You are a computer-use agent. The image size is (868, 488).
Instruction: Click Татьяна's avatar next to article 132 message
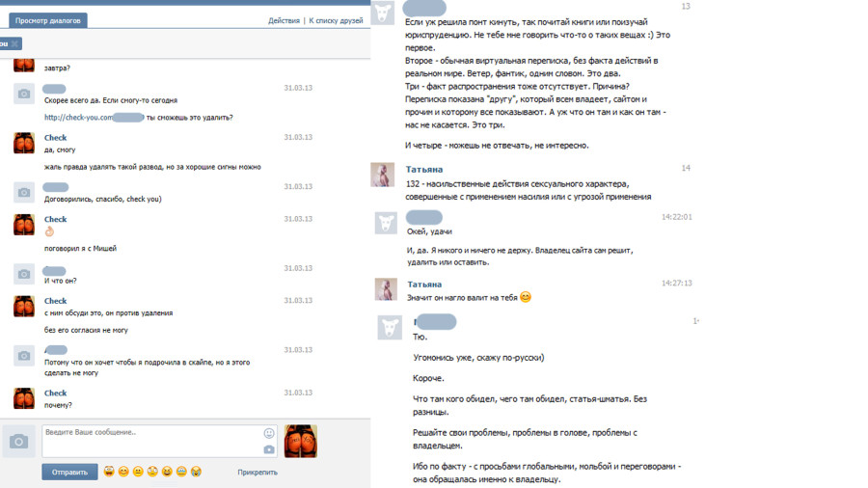tap(383, 175)
